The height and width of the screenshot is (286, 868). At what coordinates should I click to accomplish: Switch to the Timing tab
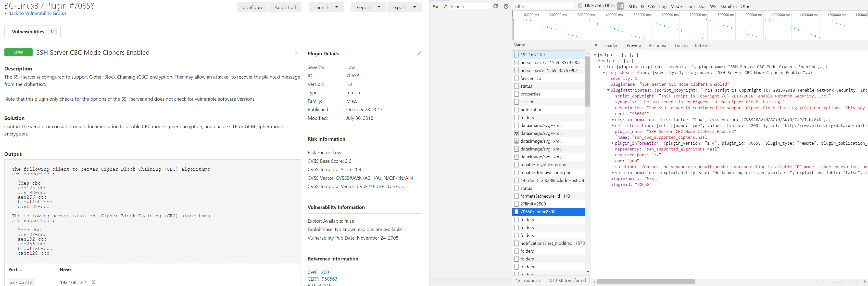[681, 45]
